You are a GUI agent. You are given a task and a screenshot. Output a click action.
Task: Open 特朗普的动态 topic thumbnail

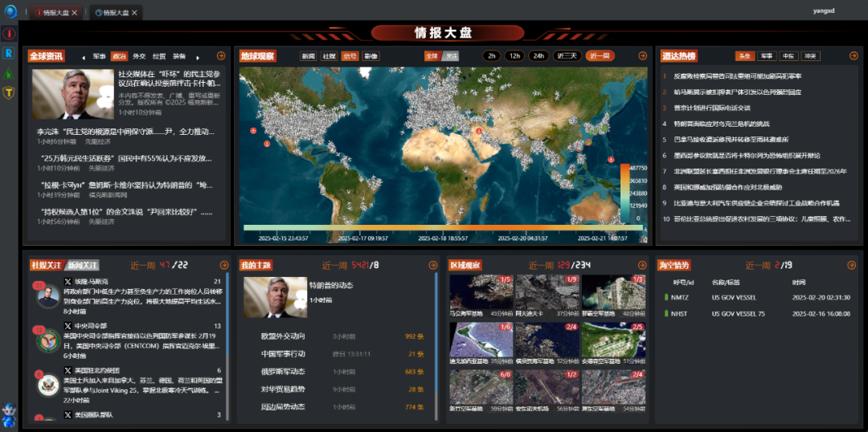(275, 297)
